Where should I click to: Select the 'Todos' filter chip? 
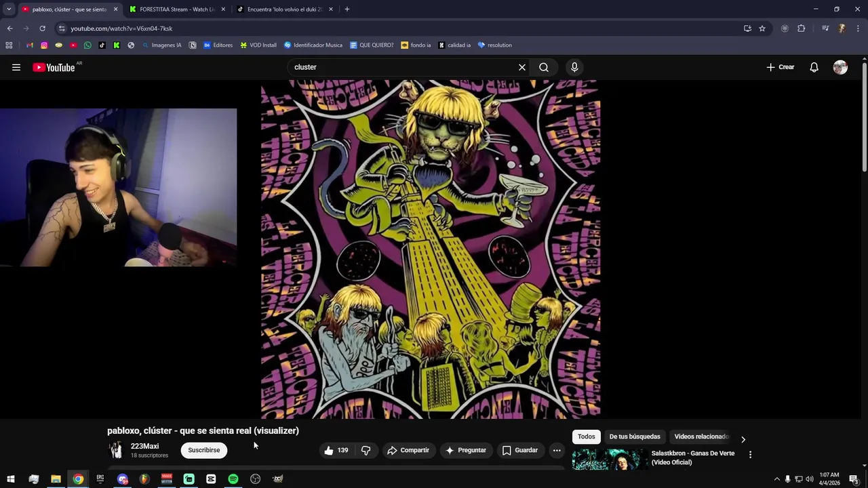[x=587, y=436]
